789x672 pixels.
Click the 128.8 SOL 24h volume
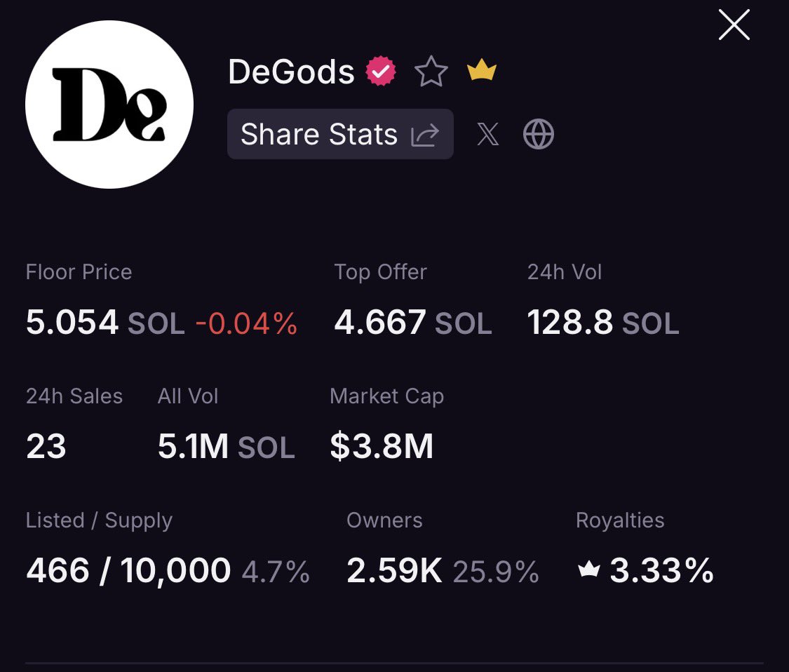coord(602,323)
